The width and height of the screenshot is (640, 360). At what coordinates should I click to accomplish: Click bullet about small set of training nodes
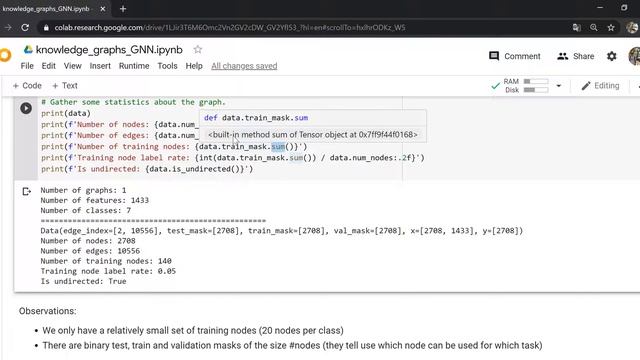pos(193,331)
